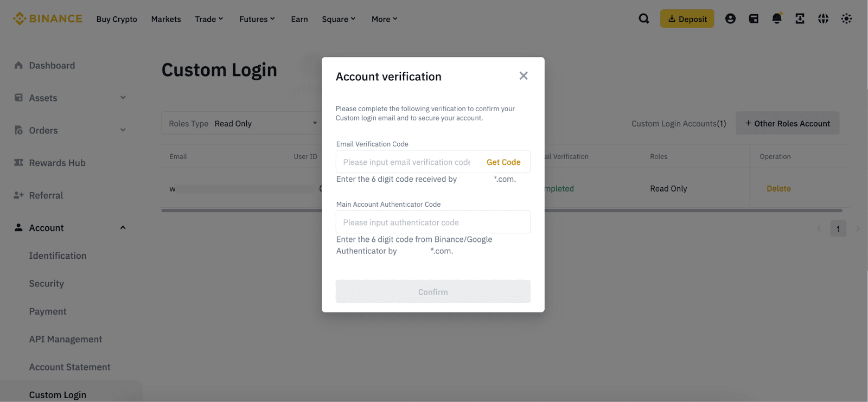
Task: Toggle the light/dark theme icon
Action: pos(846,19)
